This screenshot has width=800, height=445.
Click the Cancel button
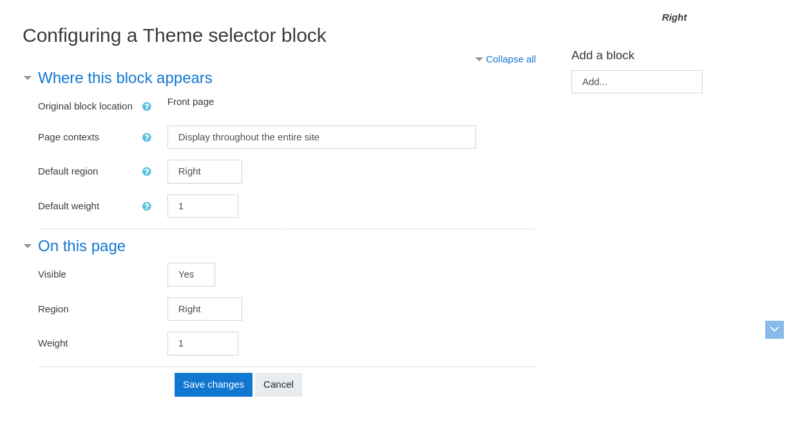278,385
